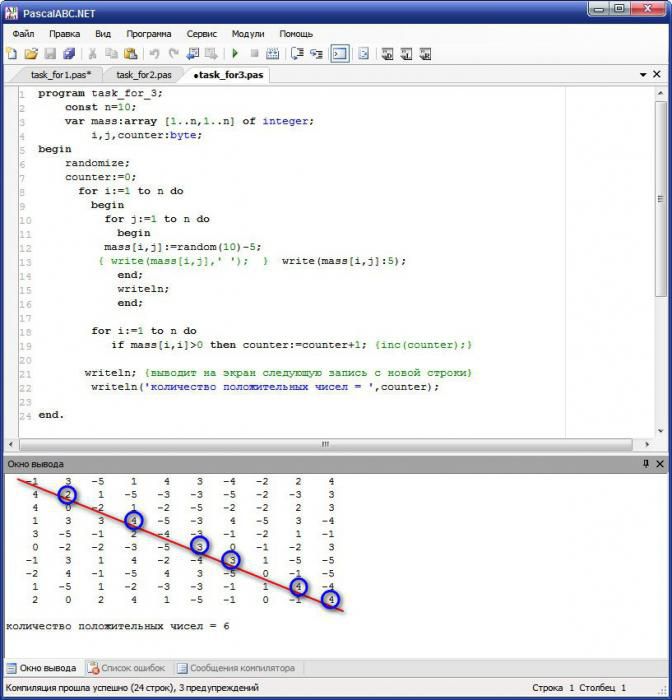The width and height of the screenshot is (672, 700).
Task: Run the program with the green play icon
Action: click(235, 54)
